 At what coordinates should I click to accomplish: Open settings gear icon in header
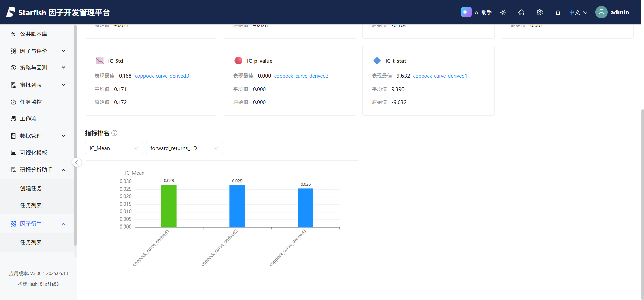click(x=540, y=12)
